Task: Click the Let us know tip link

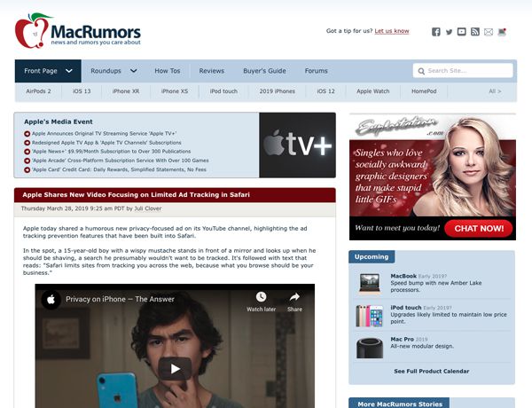Action: click(392, 31)
